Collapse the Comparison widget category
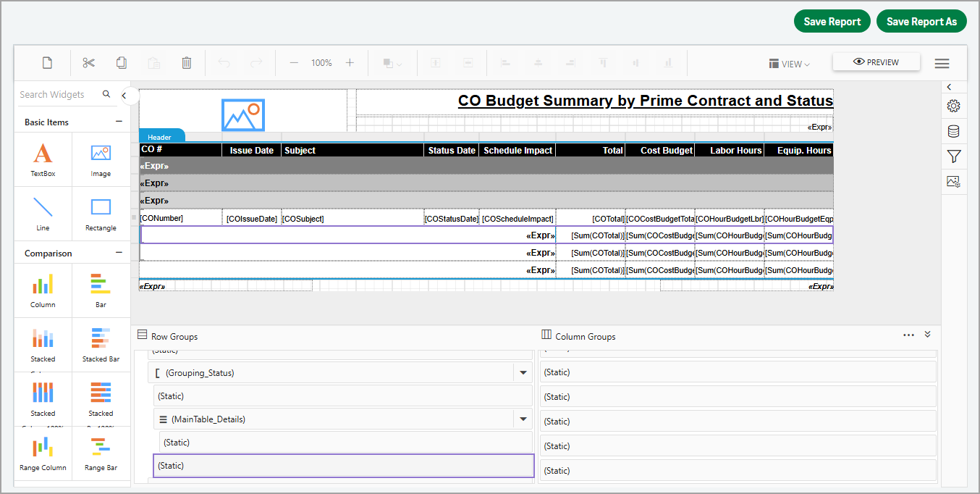 coord(119,253)
